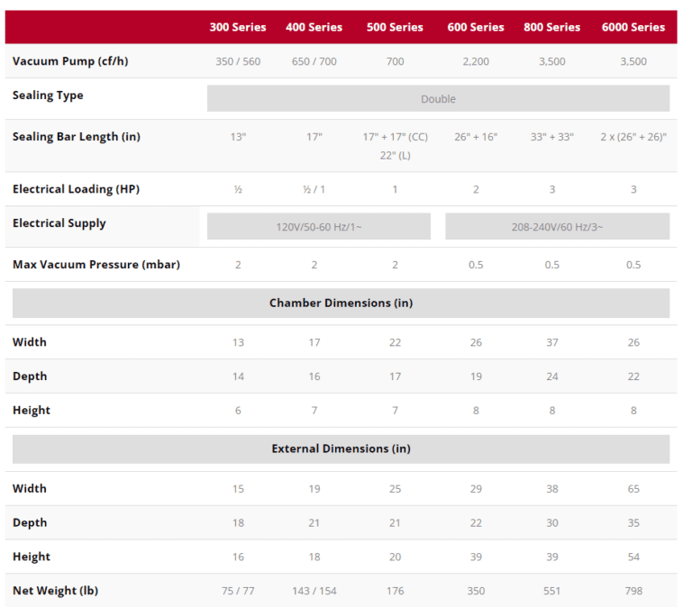Click the 300 Series column header

pyautogui.click(x=238, y=27)
